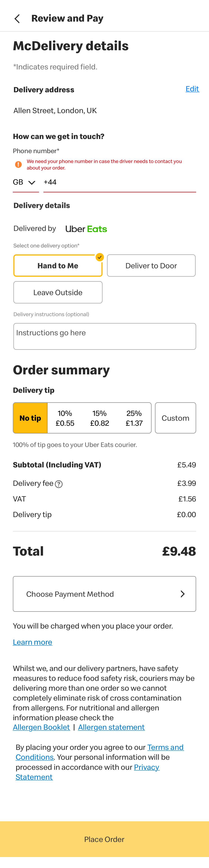209x868 pixels.
Task: Select Leave Outside delivery option
Action: coord(58,292)
